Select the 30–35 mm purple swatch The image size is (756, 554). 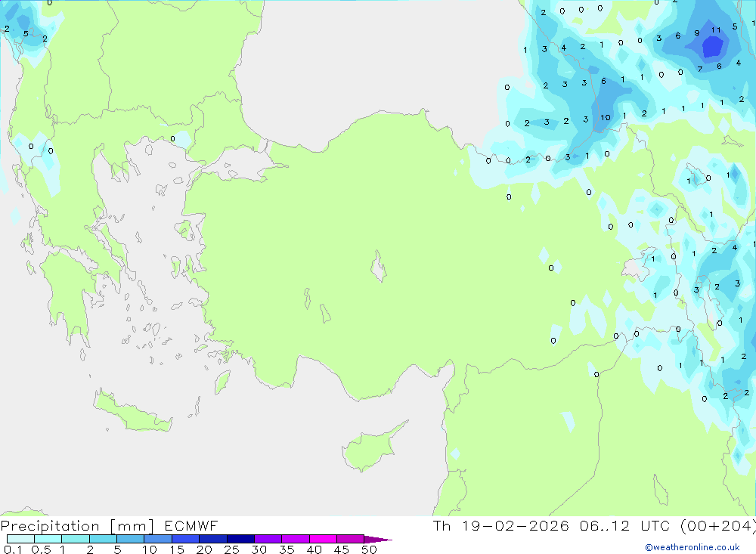268,539
